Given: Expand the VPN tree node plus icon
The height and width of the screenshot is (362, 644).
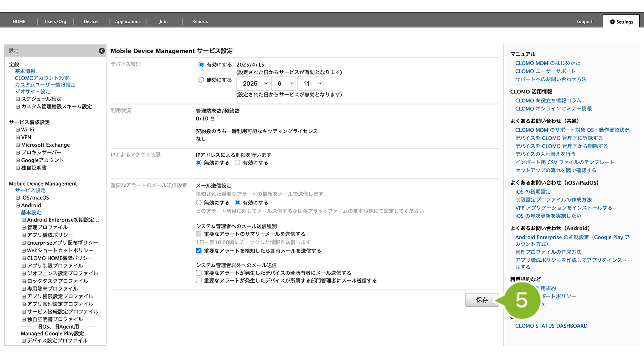Looking at the screenshot, I should 18,138.
